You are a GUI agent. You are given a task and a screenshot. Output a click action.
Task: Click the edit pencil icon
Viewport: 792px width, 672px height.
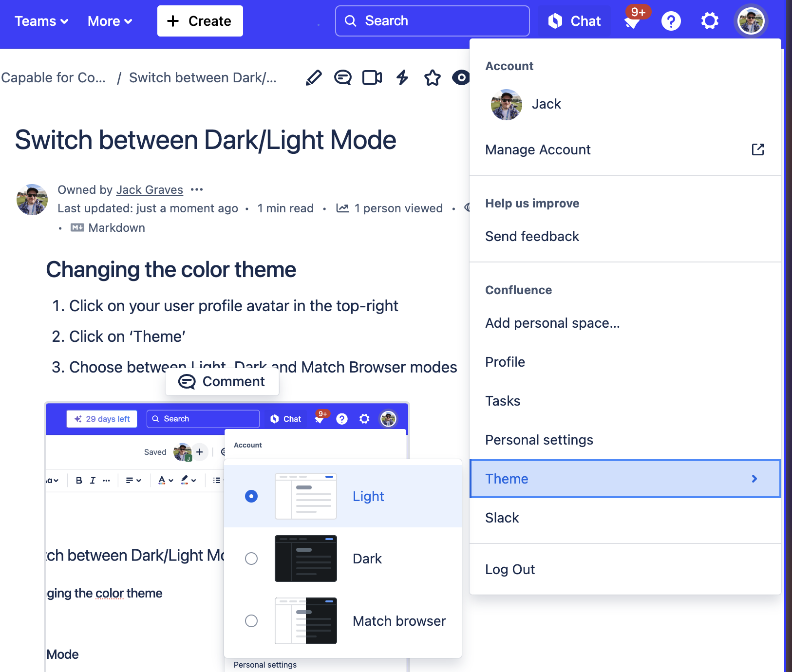click(314, 78)
